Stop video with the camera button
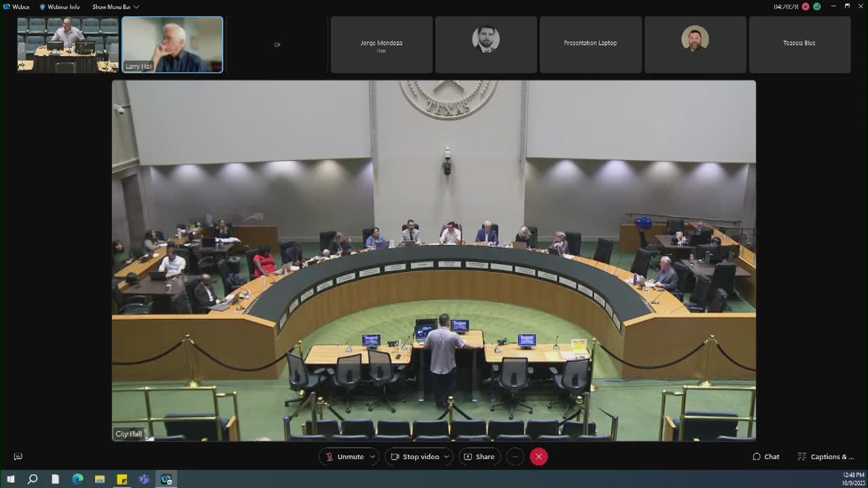The width and height of the screenshot is (868, 488). pyautogui.click(x=414, y=457)
